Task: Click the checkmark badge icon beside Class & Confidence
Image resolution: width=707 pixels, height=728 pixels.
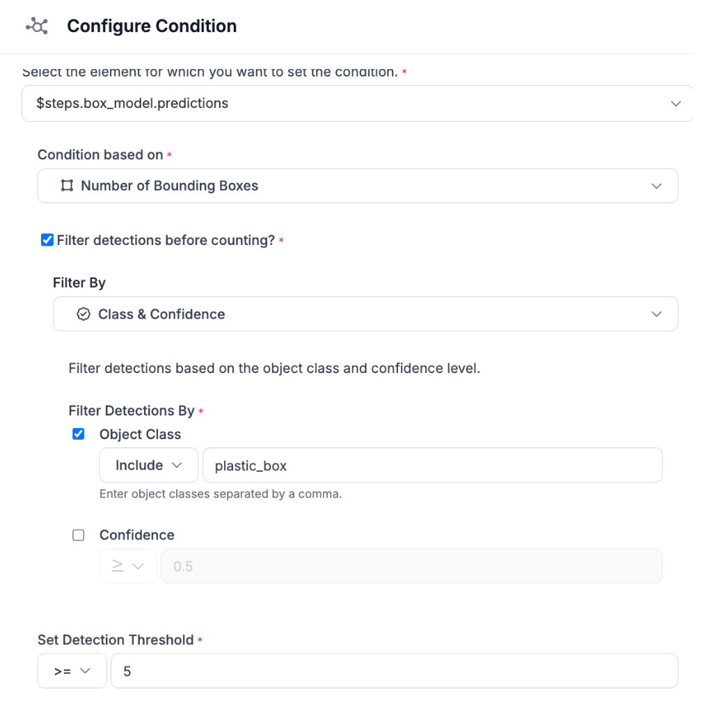Action: [x=84, y=314]
